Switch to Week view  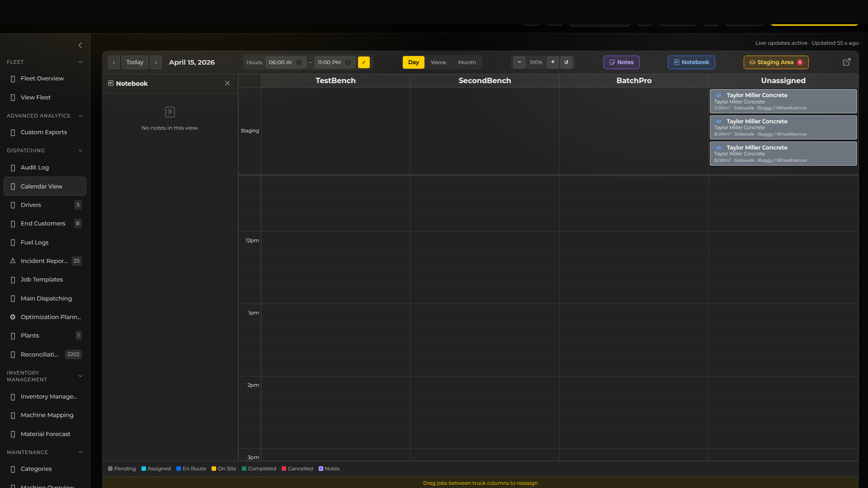[x=438, y=62]
